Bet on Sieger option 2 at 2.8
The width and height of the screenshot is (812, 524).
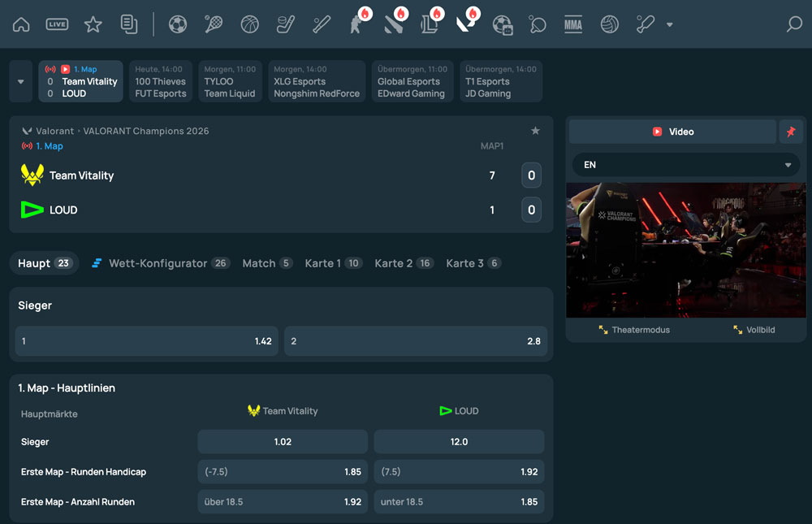click(x=416, y=341)
